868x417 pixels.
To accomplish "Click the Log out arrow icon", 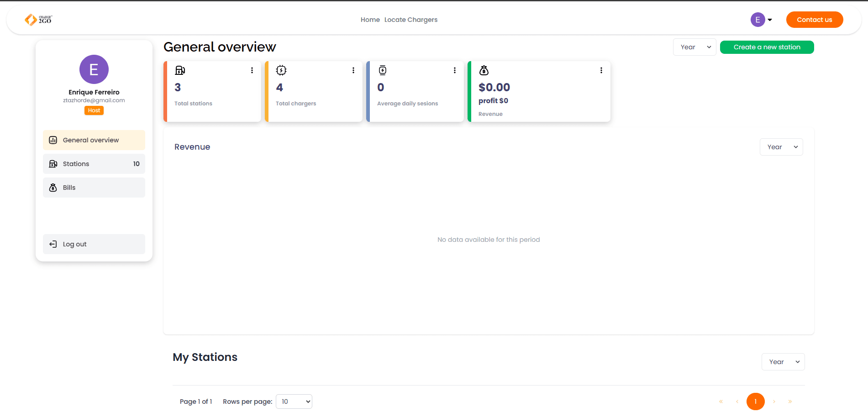I will coord(53,244).
